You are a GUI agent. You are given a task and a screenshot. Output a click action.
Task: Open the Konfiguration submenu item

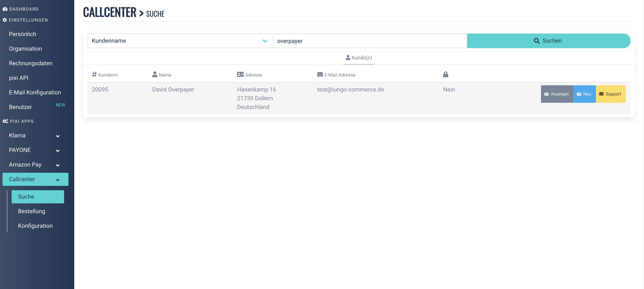[x=35, y=226]
